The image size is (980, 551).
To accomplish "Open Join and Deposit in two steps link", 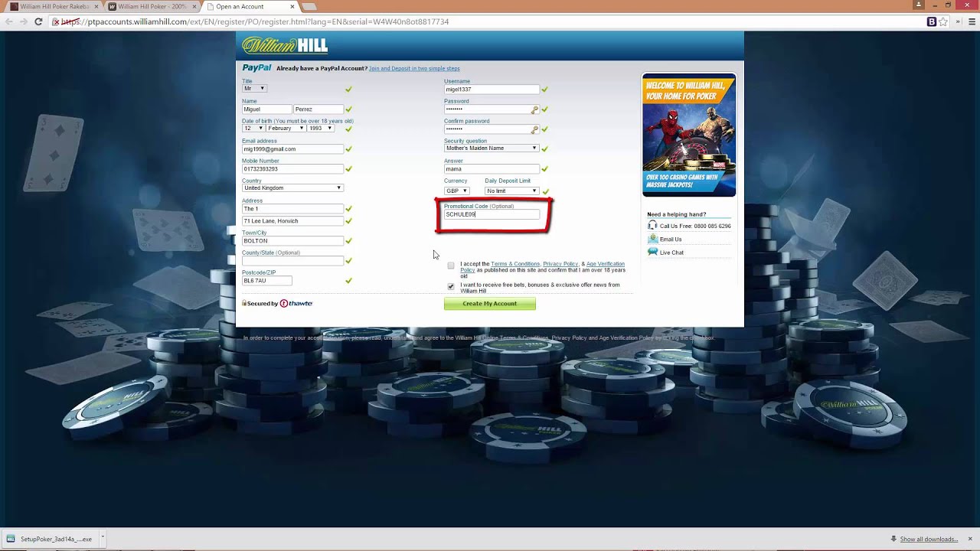I will point(414,69).
